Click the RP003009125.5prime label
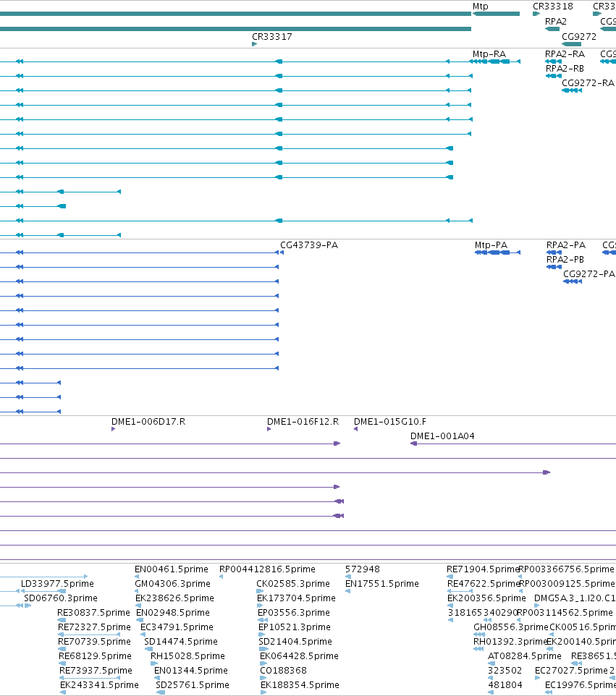 [x=566, y=583]
